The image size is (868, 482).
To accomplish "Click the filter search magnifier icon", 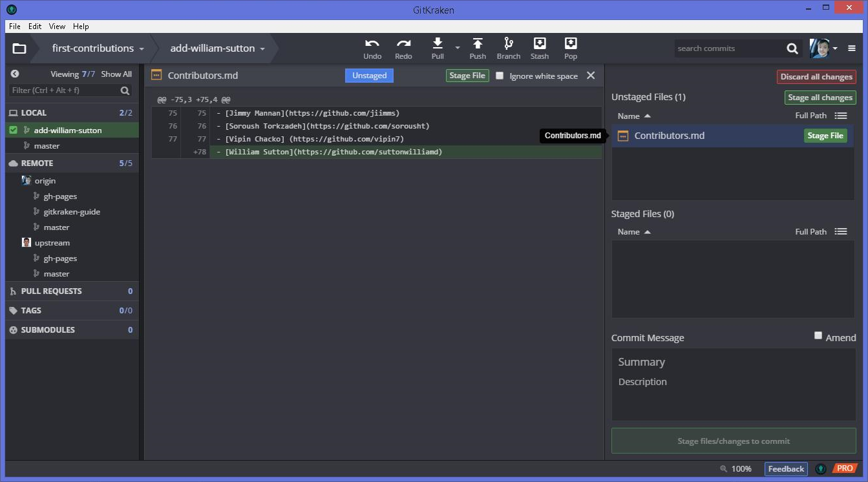I will coord(125,90).
